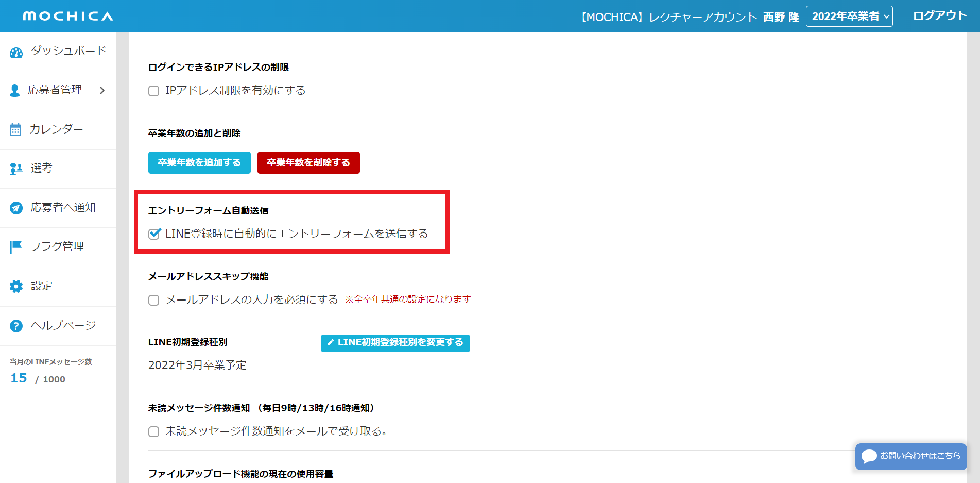Click the help page question mark icon

click(16, 326)
